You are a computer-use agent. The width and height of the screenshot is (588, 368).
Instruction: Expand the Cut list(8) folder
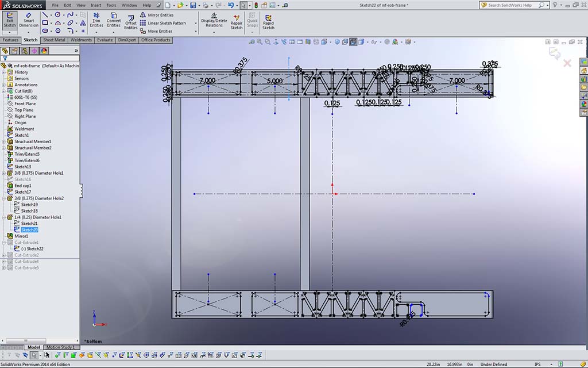[3, 91]
